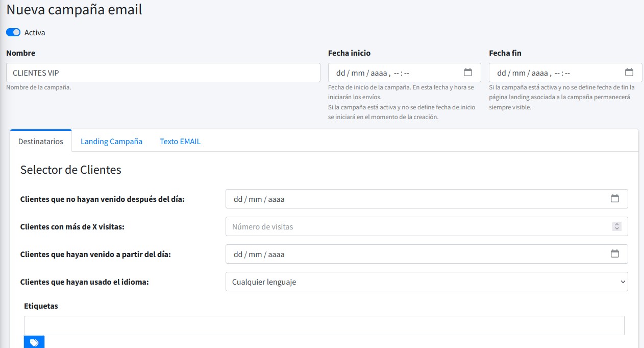Viewport: 644px width, 348px height.
Task: Increase visits using the spinner up arrow
Action: 617,224
